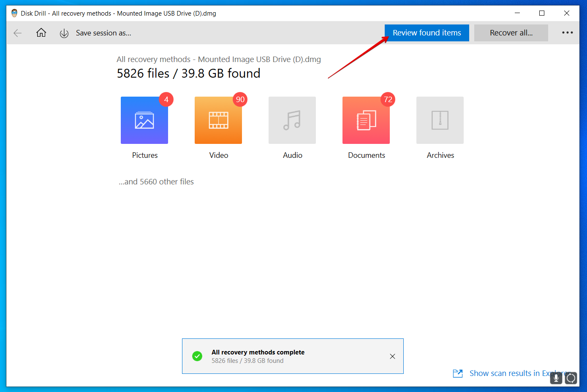Image resolution: width=587 pixels, height=392 pixels.
Task: Open the Video category tile
Action: (x=218, y=120)
